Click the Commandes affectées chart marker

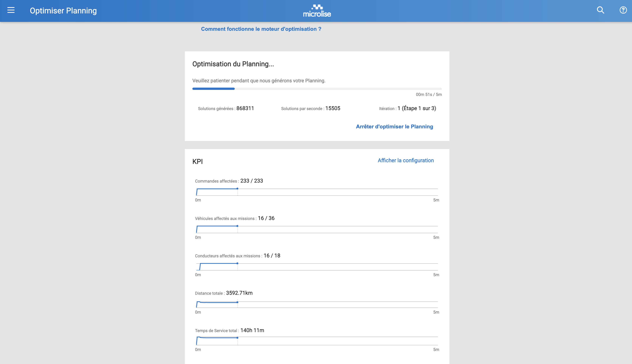[237, 189]
